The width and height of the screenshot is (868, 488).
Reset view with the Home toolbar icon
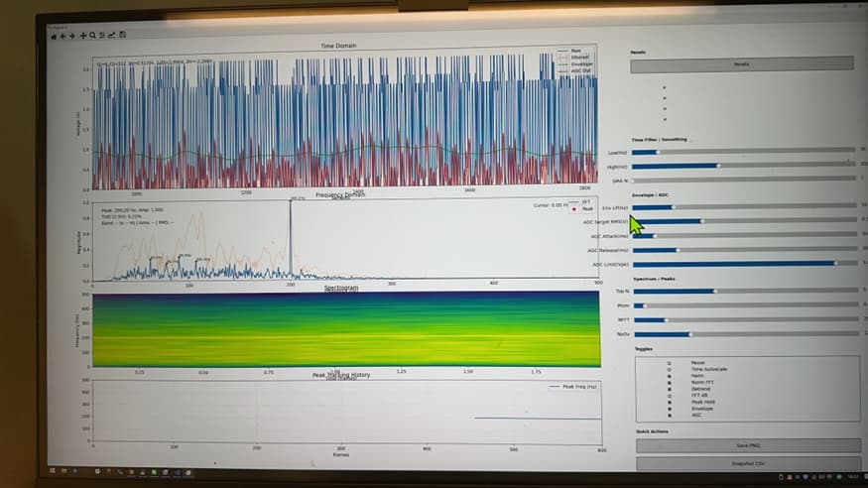pos(54,37)
